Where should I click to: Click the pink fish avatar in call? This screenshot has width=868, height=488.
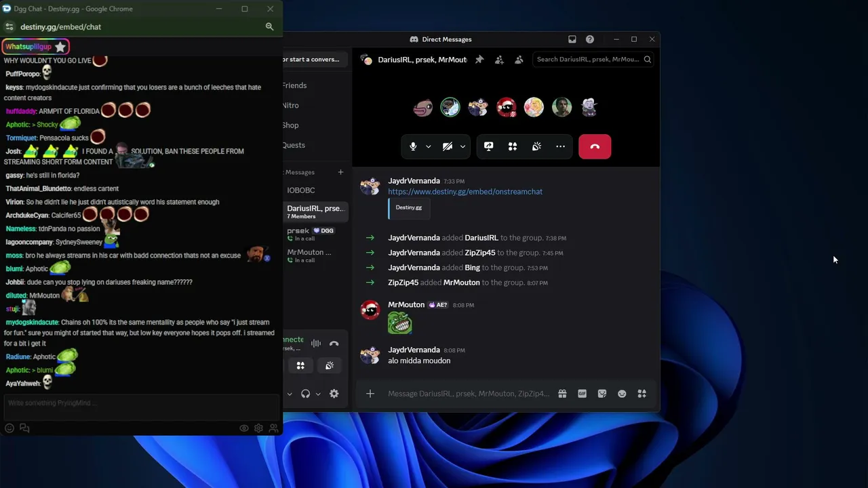422,107
